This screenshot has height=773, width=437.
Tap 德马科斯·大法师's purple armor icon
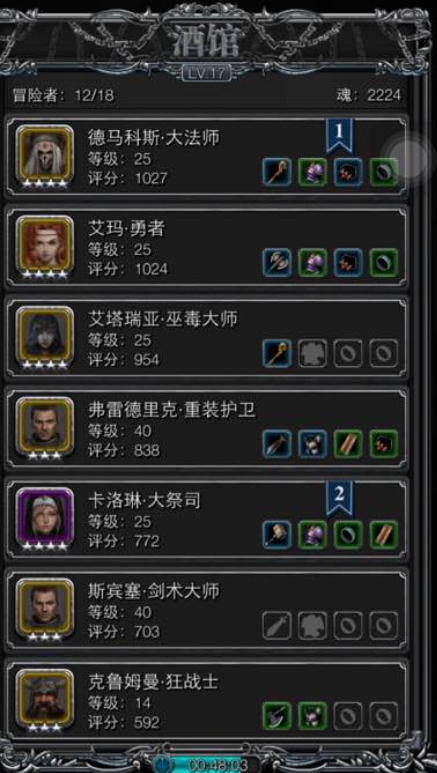click(312, 172)
